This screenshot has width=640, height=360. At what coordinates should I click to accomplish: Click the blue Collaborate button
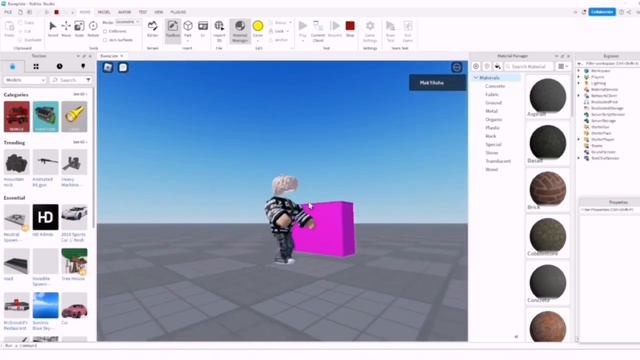pyautogui.click(x=602, y=12)
